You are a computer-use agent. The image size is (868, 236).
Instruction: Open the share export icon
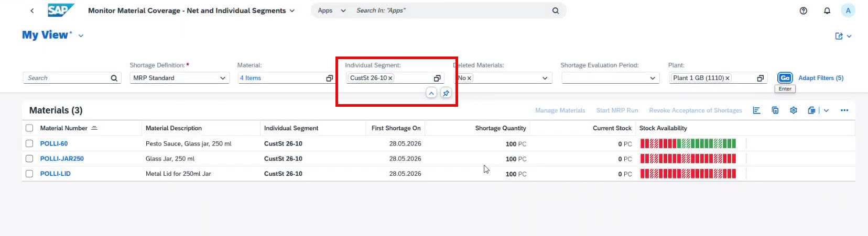point(839,36)
